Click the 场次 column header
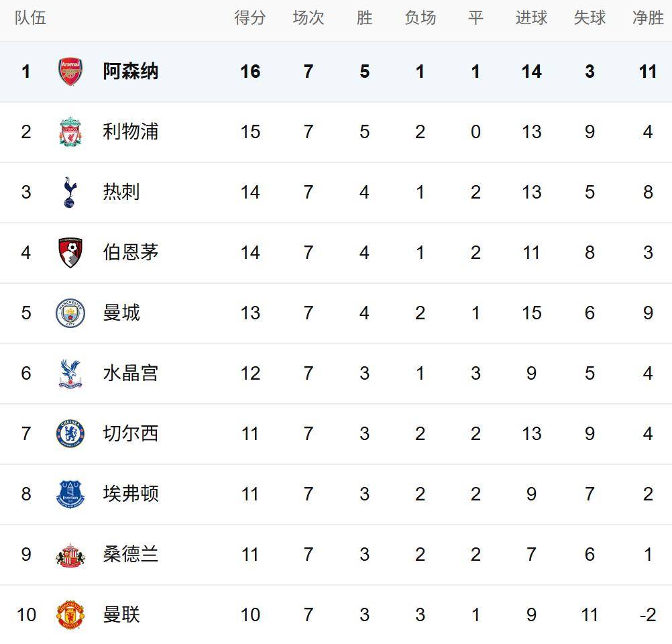Image resolution: width=672 pixels, height=644 pixels. (x=309, y=18)
